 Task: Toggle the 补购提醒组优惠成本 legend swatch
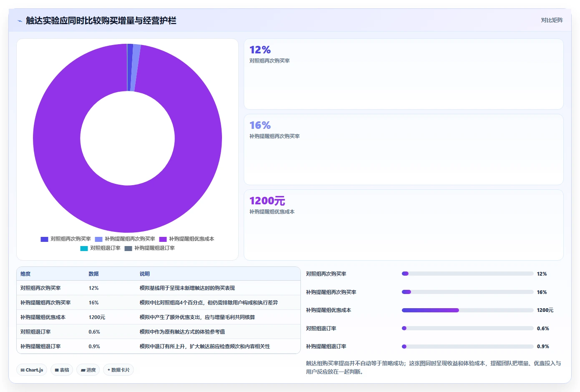click(163, 239)
